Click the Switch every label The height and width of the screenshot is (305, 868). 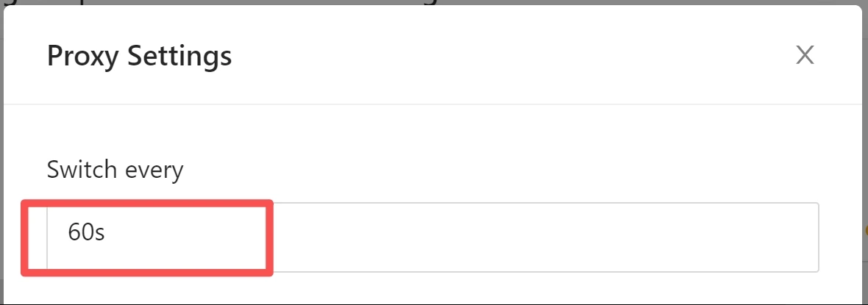click(115, 170)
